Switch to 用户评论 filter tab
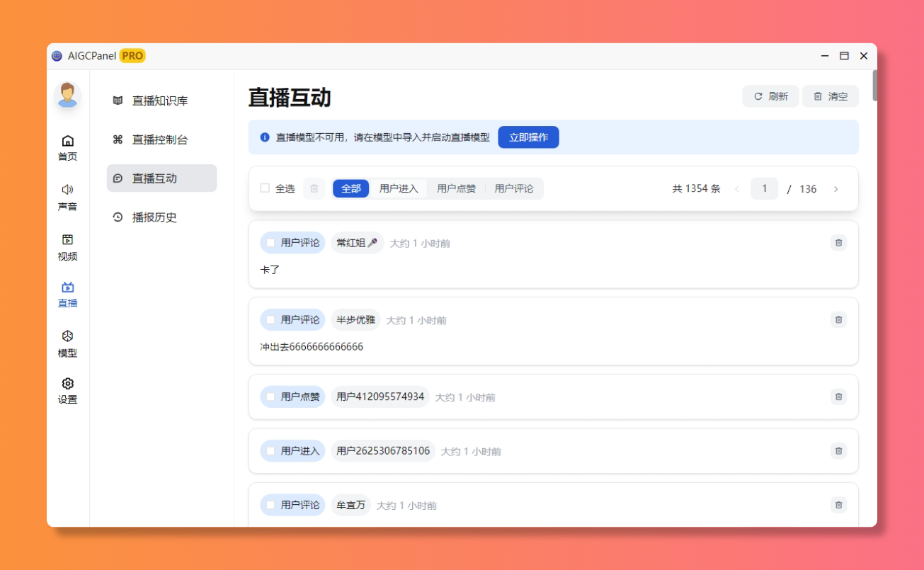 tap(513, 188)
